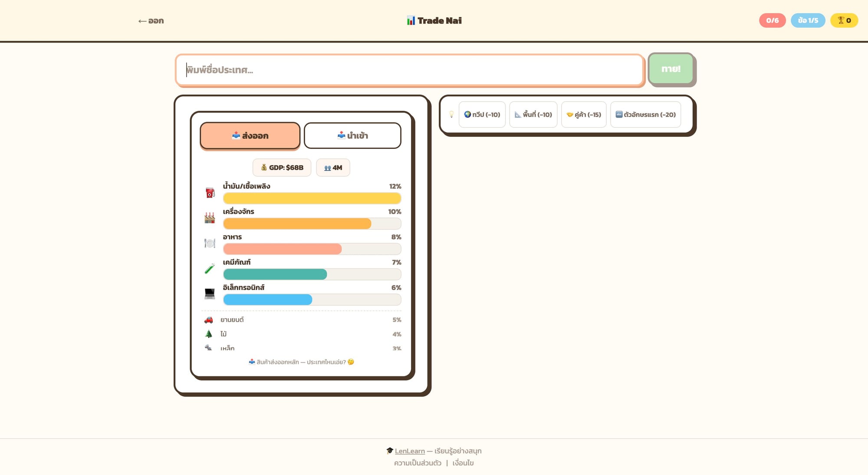Use the คู่ค้า (-15) trade partner hint
The height and width of the screenshot is (475, 868).
pos(584,115)
